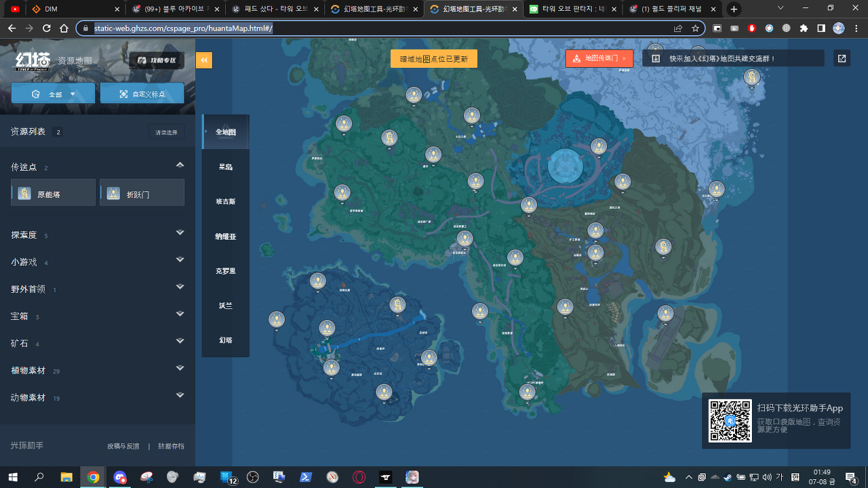Click the 自定义标点 custom marker button
Screen dimensions: 868x488
[142, 94]
